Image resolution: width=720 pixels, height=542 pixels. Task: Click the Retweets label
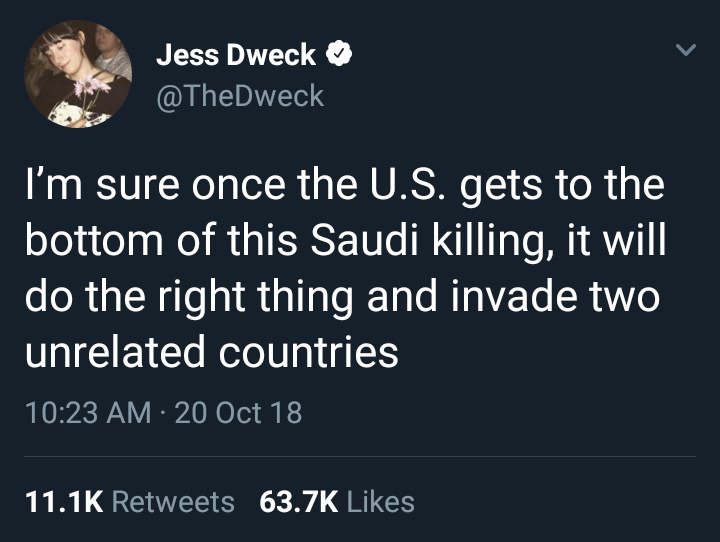click(x=173, y=501)
